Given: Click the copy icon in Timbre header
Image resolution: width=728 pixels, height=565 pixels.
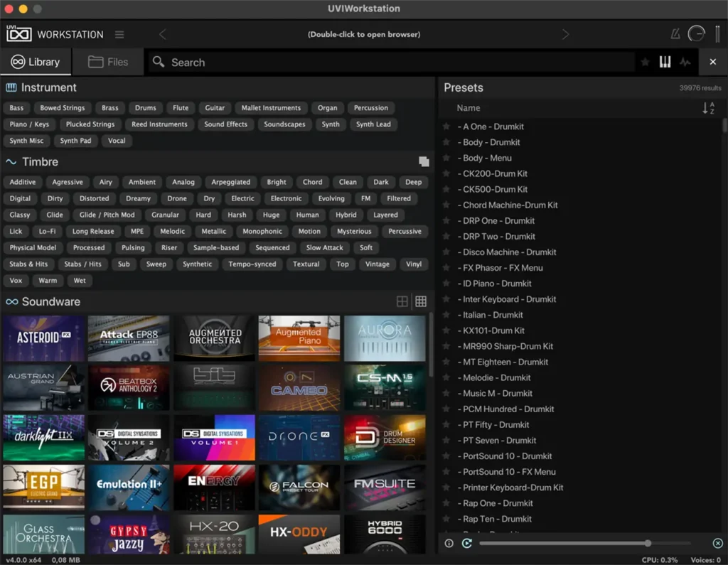Looking at the screenshot, I should tap(424, 161).
